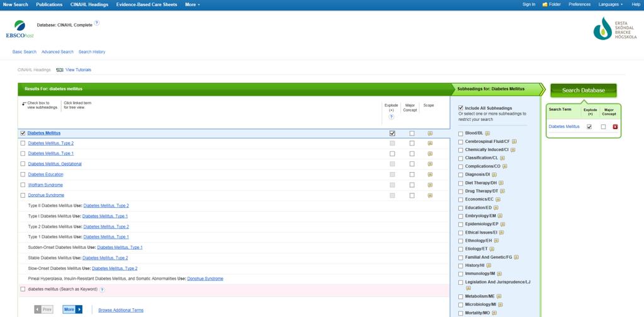
Task: Click Diabetes Mellitus link in Search Term panel
Action: click(x=564, y=127)
